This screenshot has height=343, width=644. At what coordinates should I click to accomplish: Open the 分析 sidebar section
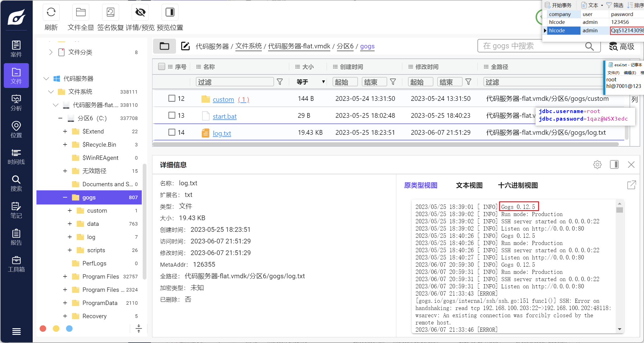[16, 103]
